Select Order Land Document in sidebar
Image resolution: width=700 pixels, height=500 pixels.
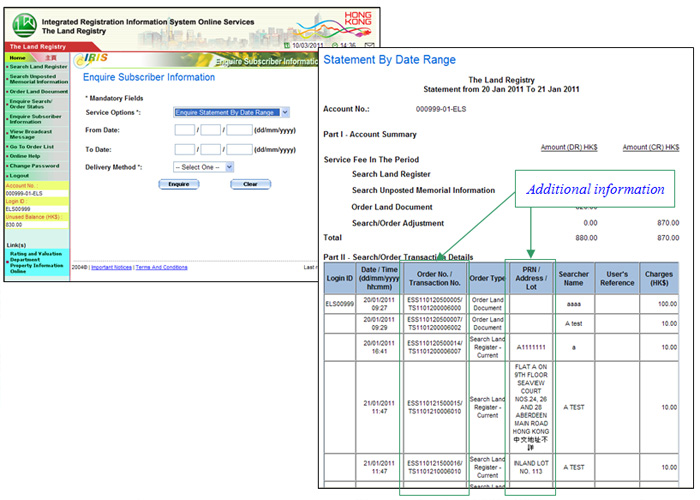(38, 92)
